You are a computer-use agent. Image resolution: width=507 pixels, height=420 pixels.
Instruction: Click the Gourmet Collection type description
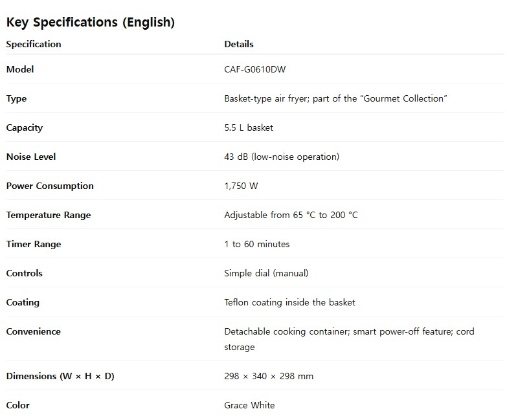pyautogui.click(x=335, y=98)
